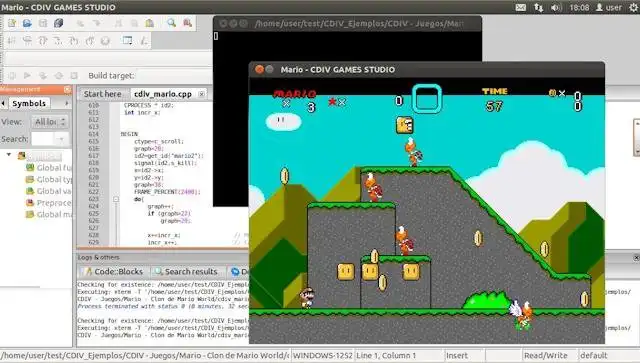The image size is (640, 363).
Task: Close the Logs & others panel
Action: [636, 257]
